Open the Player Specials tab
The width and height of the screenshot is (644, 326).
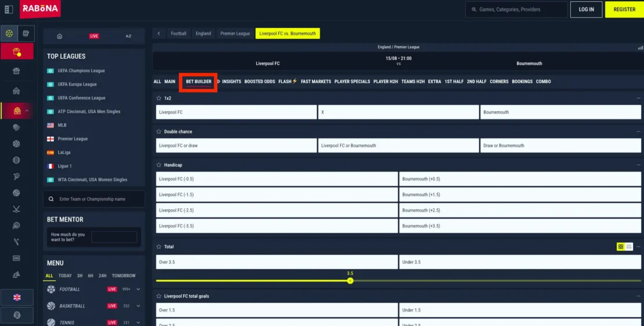tap(352, 82)
